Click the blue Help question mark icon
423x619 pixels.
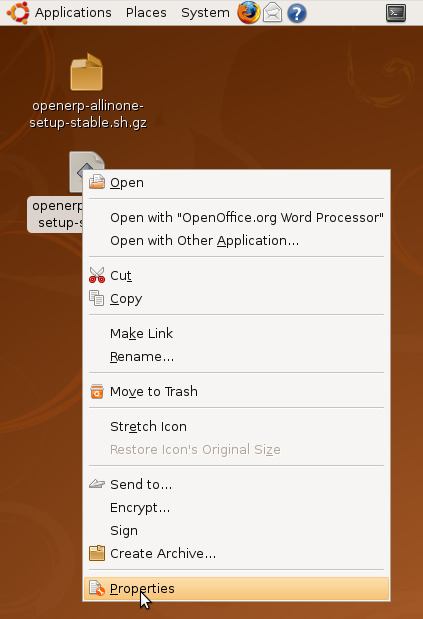click(x=297, y=13)
